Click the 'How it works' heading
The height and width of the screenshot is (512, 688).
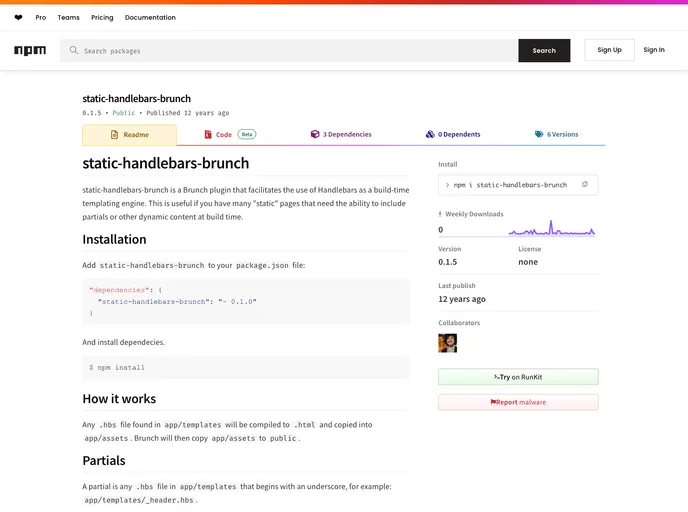click(119, 399)
